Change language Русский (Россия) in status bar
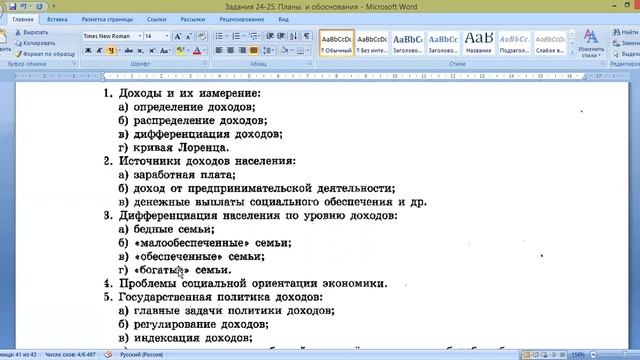Image resolution: width=640 pixels, height=360 pixels. click(x=141, y=355)
